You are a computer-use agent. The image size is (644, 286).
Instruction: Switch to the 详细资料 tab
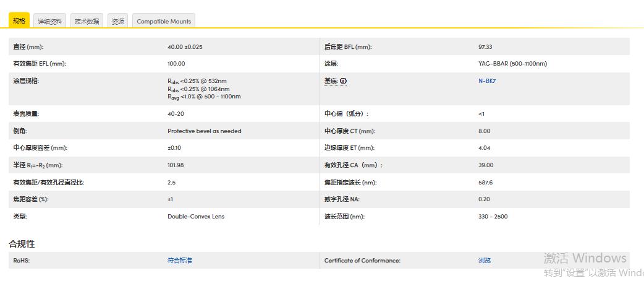(50, 21)
